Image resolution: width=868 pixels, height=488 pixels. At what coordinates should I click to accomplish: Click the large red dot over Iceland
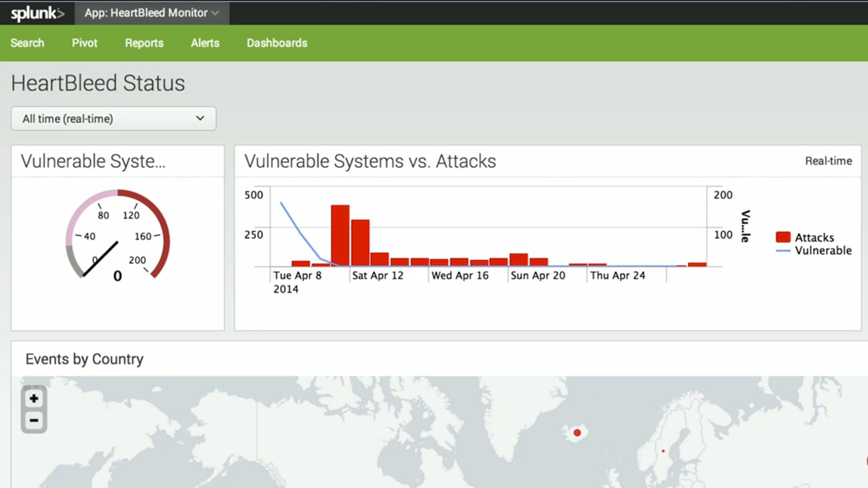coord(577,433)
